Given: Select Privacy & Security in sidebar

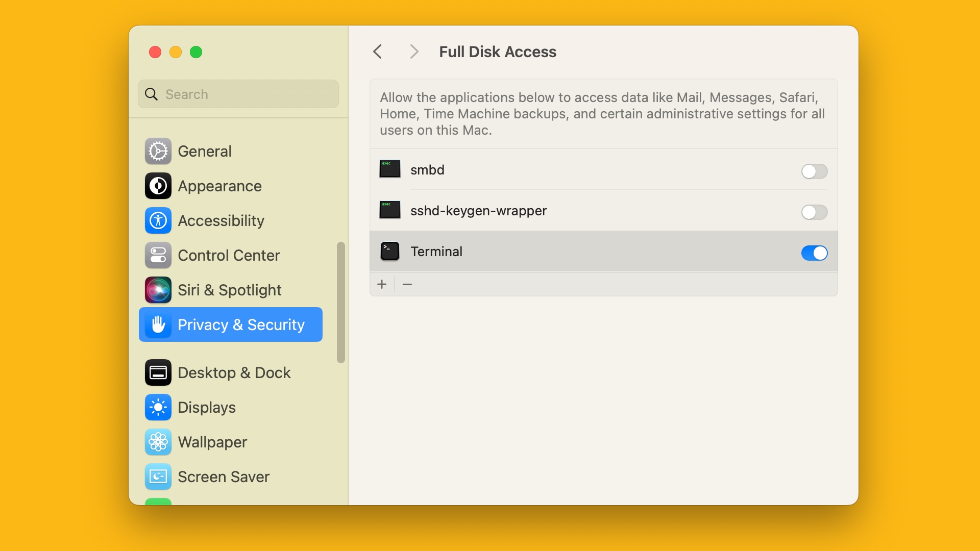Looking at the screenshot, I should [231, 324].
